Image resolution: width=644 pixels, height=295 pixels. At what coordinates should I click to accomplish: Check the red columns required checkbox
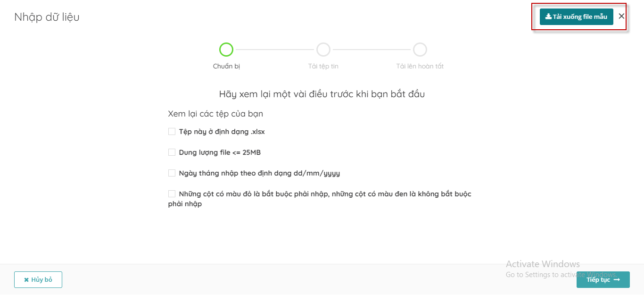click(172, 194)
